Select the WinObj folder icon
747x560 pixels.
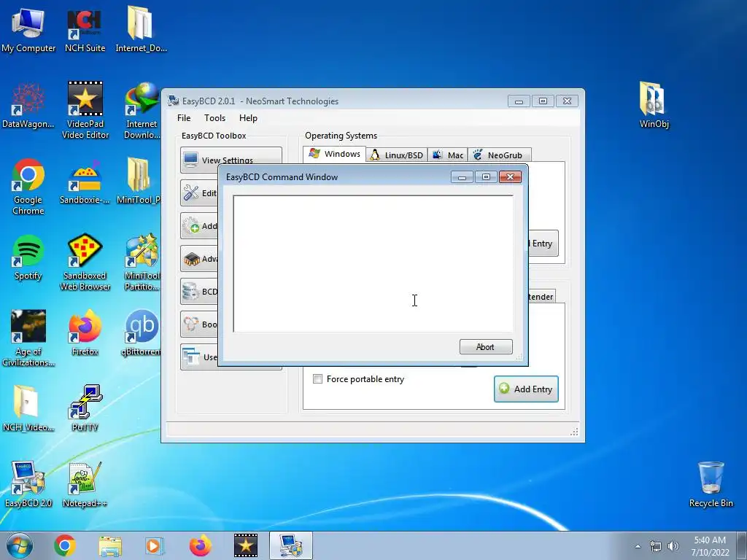[x=654, y=106]
